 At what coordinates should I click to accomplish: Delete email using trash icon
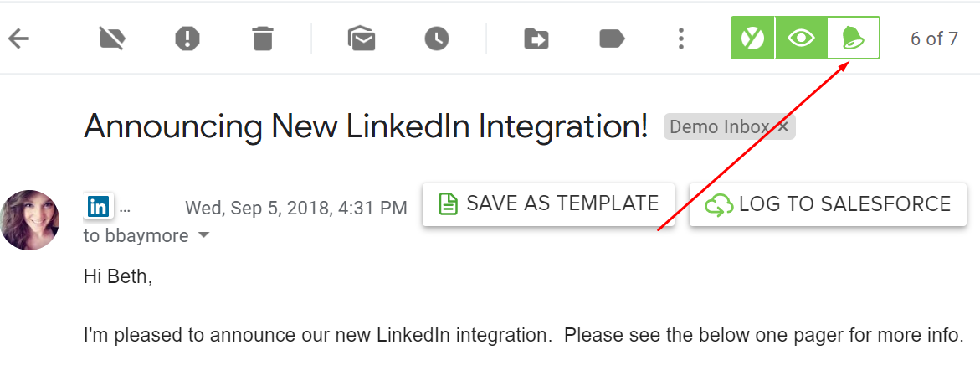point(263,39)
